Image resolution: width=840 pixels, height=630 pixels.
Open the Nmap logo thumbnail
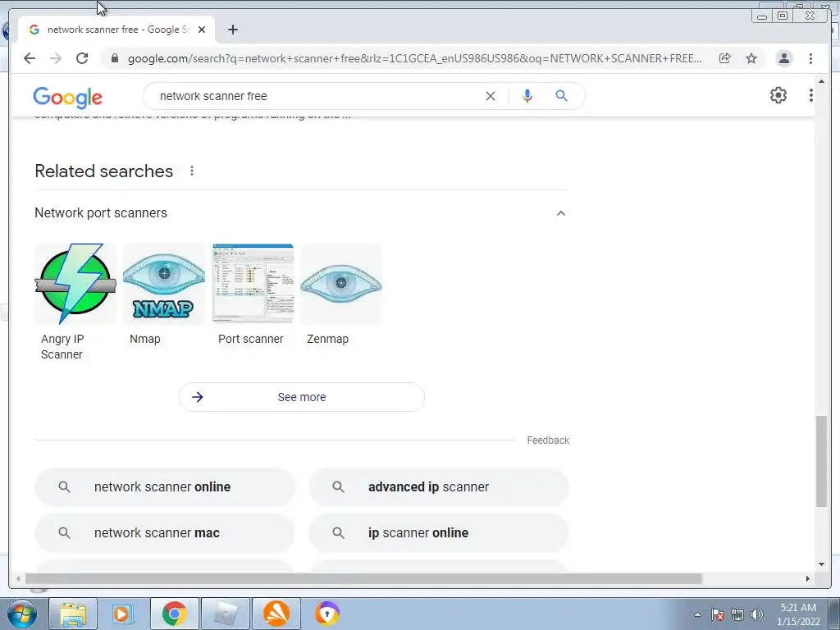[x=164, y=284]
